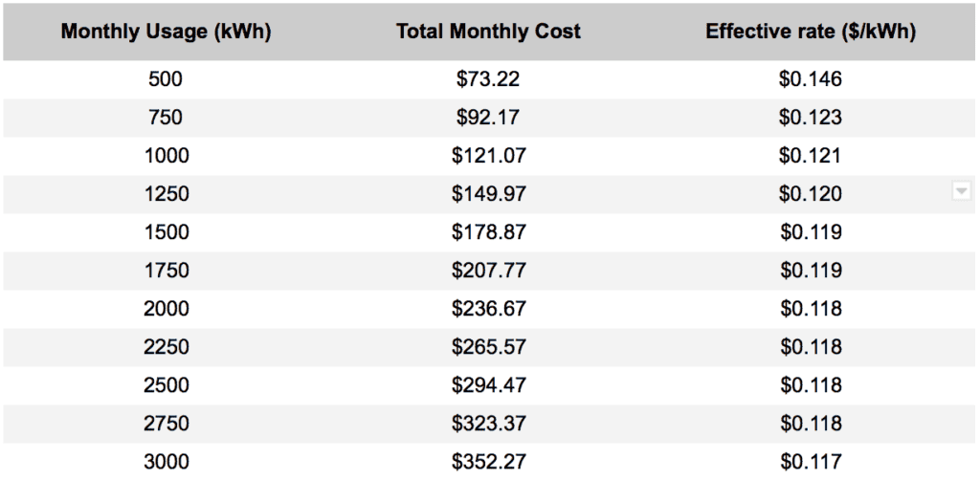Click the 1500 usage cell

(x=166, y=232)
